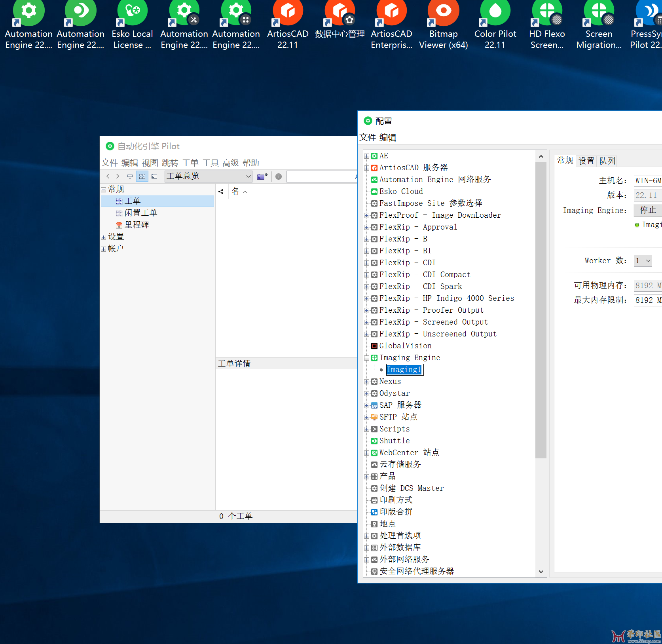Expand the FlexRip - CDI Spark node
The width and height of the screenshot is (662, 644).
tap(367, 287)
